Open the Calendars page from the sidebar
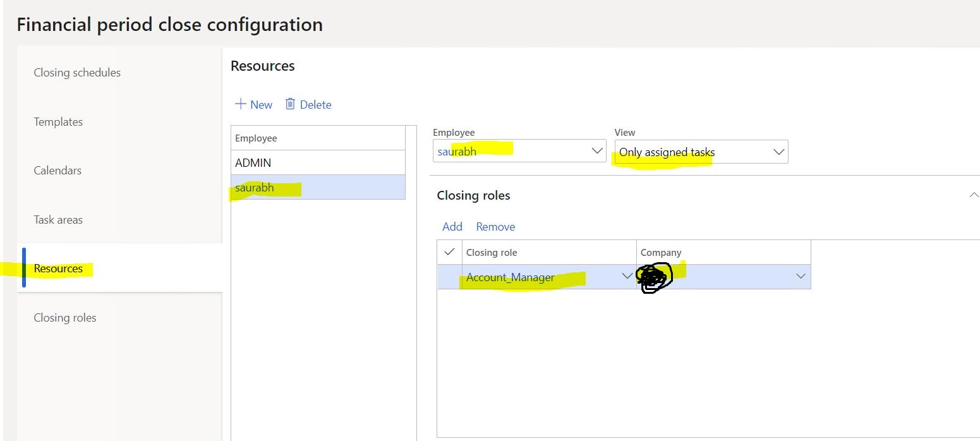The height and width of the screenshot is (441, 980). tap(57, 170)
